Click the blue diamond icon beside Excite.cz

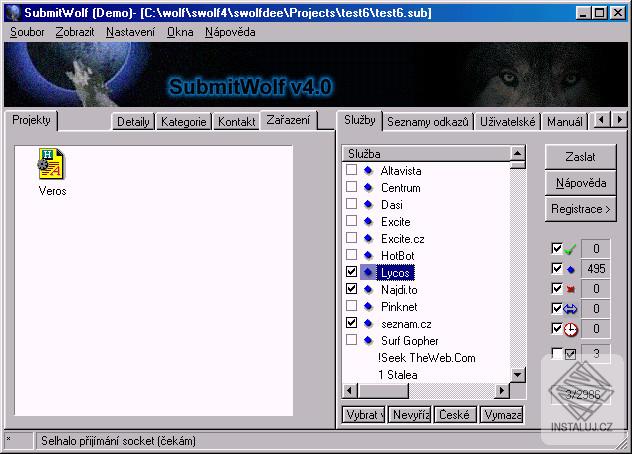[368, 238]
